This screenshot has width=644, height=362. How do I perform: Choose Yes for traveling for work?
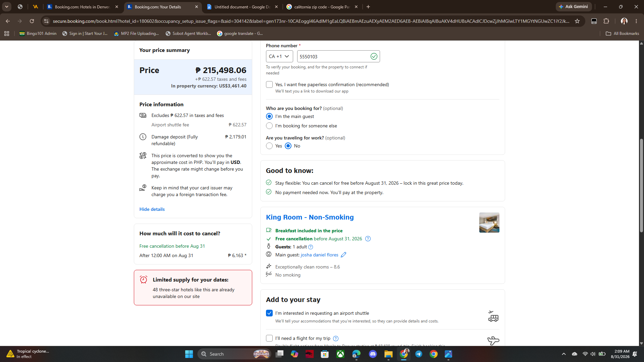[x=269, y=146]
